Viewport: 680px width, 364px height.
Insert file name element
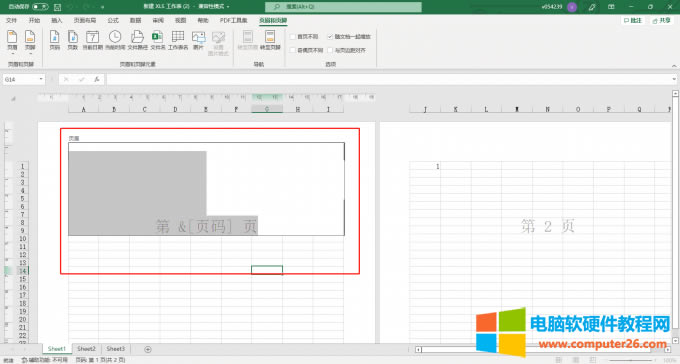[x=158, y=40]
